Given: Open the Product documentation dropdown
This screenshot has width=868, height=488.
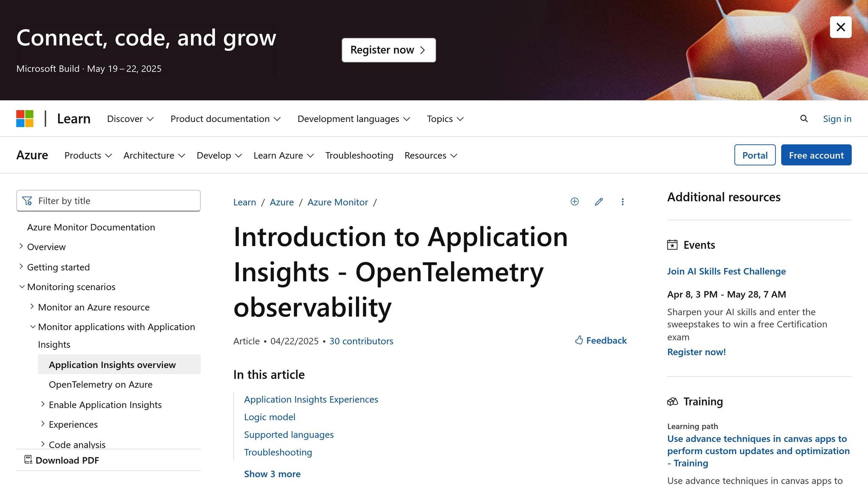Looking at the screenshot, I should point(225,119).
